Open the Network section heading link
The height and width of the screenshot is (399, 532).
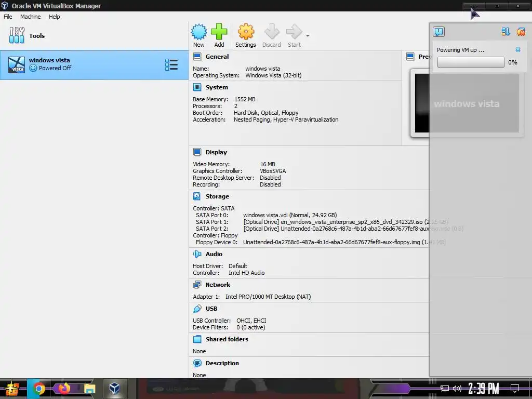[218, 285]
